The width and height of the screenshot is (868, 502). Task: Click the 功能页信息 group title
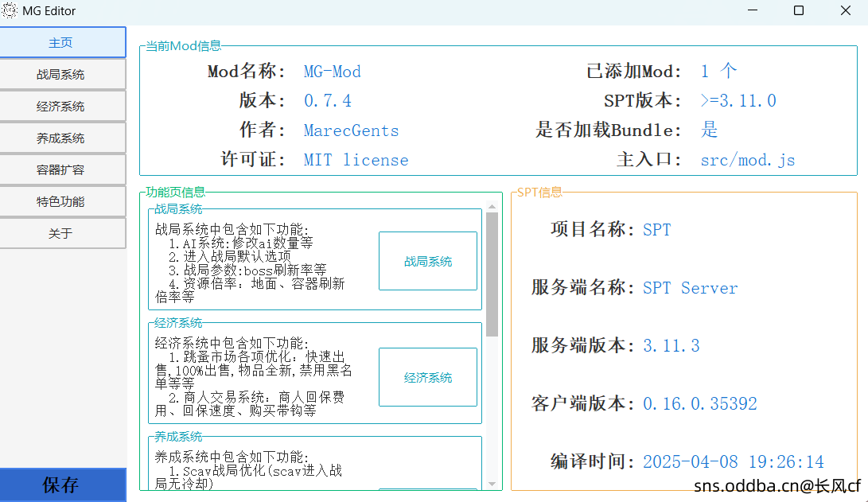point(175,192)
